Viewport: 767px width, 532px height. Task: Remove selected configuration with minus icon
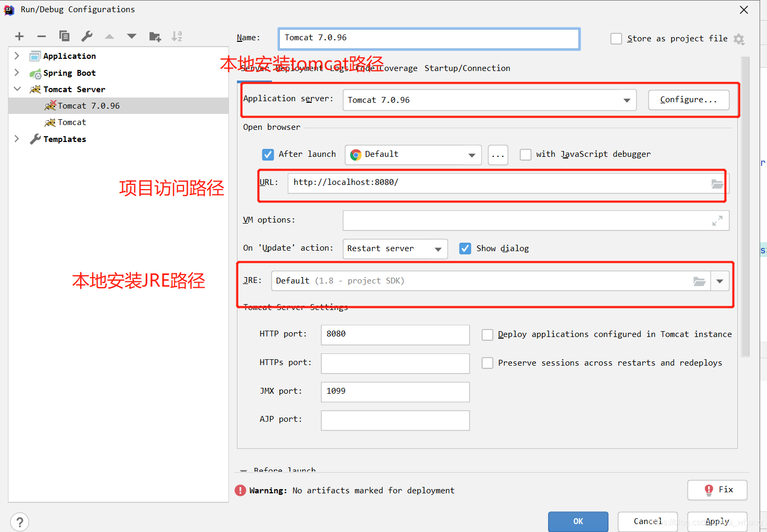42,36
